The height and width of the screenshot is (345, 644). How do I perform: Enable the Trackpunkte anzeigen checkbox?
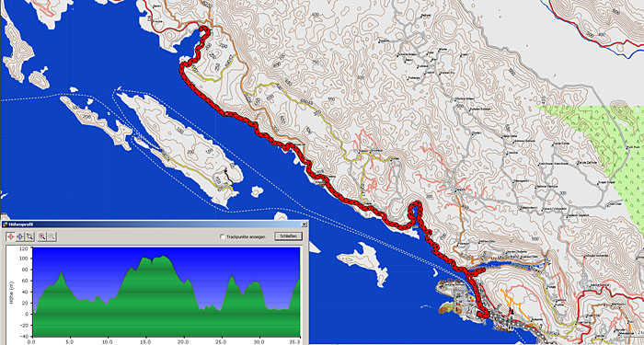223,236
